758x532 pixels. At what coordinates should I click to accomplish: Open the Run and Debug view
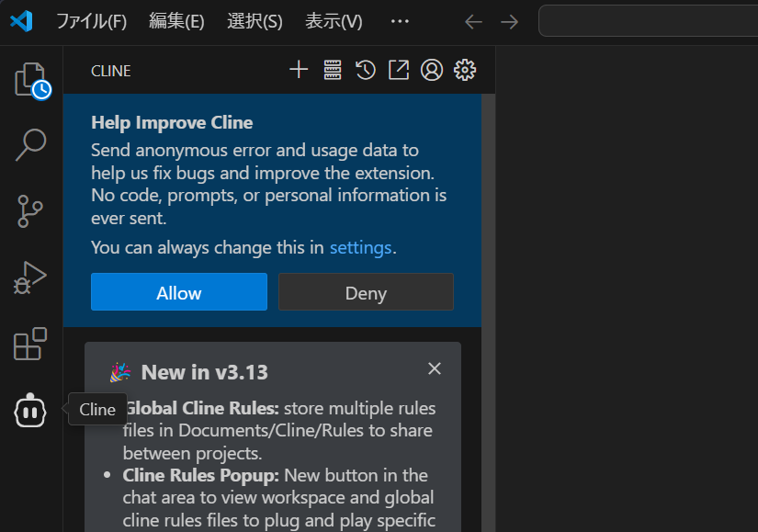30,277
